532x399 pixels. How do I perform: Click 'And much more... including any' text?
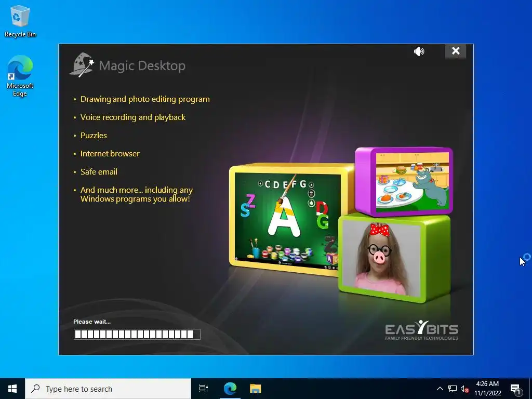(137, 190)
